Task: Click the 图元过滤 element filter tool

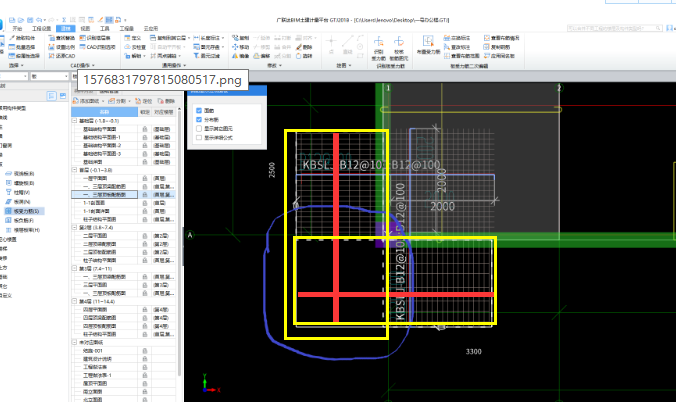Action: pos(207,56)
